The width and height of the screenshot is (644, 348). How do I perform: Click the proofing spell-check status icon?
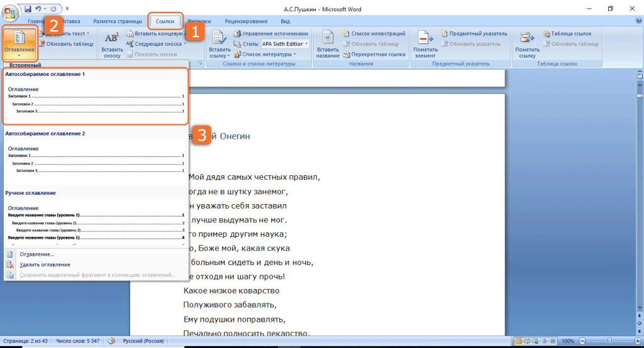point(111,341)
